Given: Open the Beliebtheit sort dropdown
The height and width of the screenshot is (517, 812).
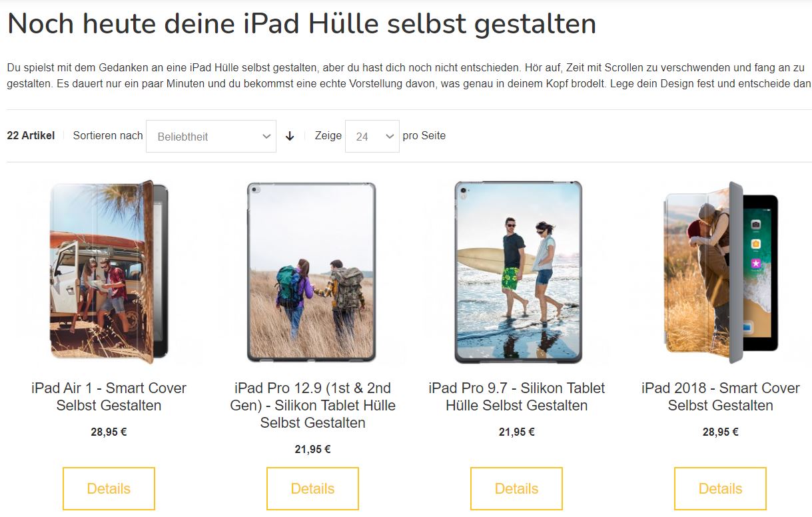Looking at the screenshot, I should (x=210, y=136).
